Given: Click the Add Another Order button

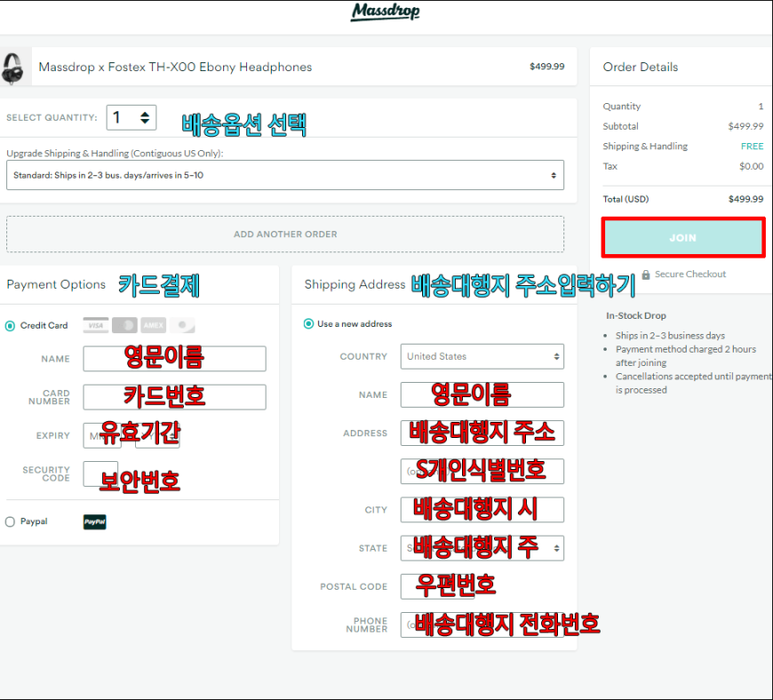Looking at the screenshot, I should coord(285,235).
